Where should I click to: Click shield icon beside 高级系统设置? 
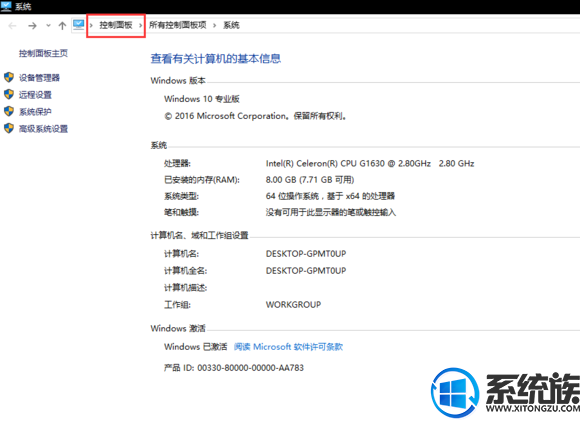[x=9, y=128]
